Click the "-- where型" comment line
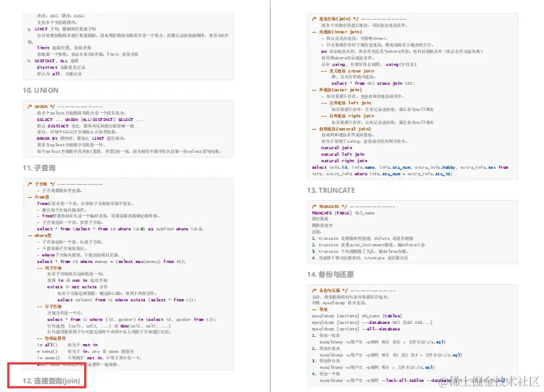Viewport: 544px width, 392px height. [40, 235]
